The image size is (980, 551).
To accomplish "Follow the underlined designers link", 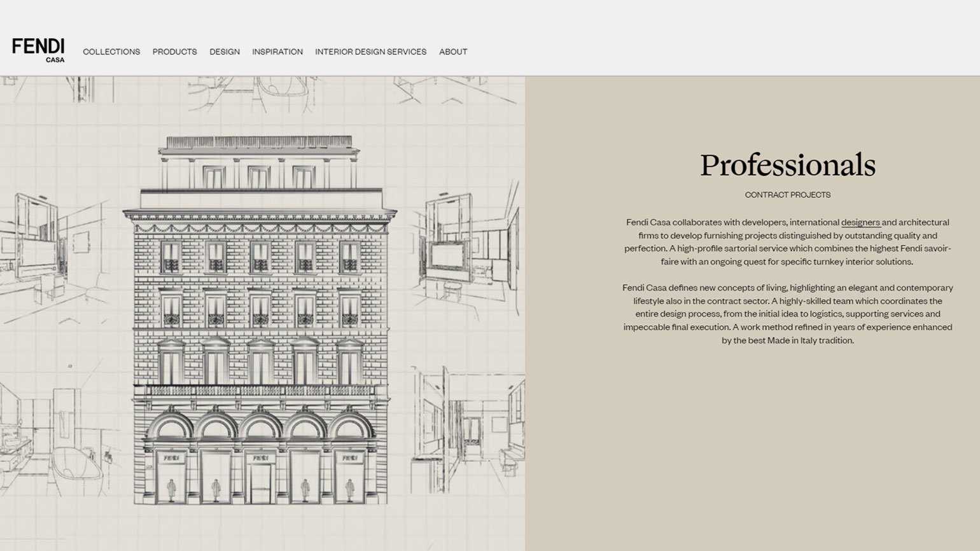I will pyautogui.click(x=860, y=222).
